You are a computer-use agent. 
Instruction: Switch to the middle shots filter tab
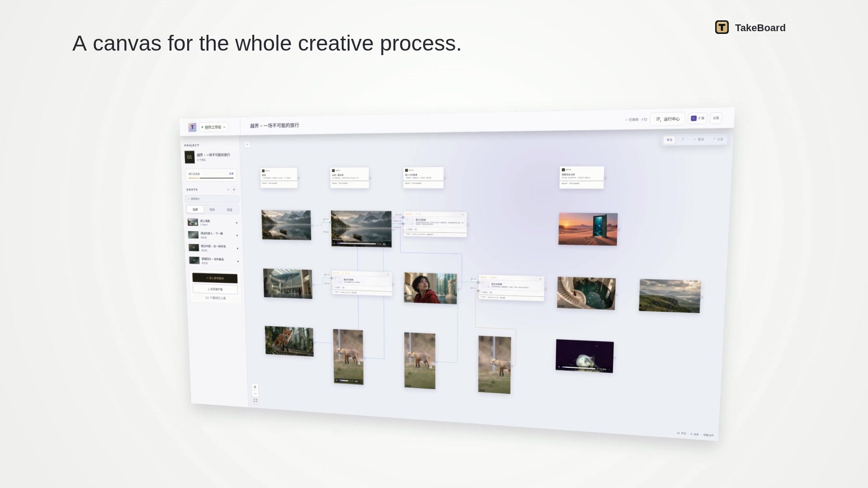pos(212,210)
